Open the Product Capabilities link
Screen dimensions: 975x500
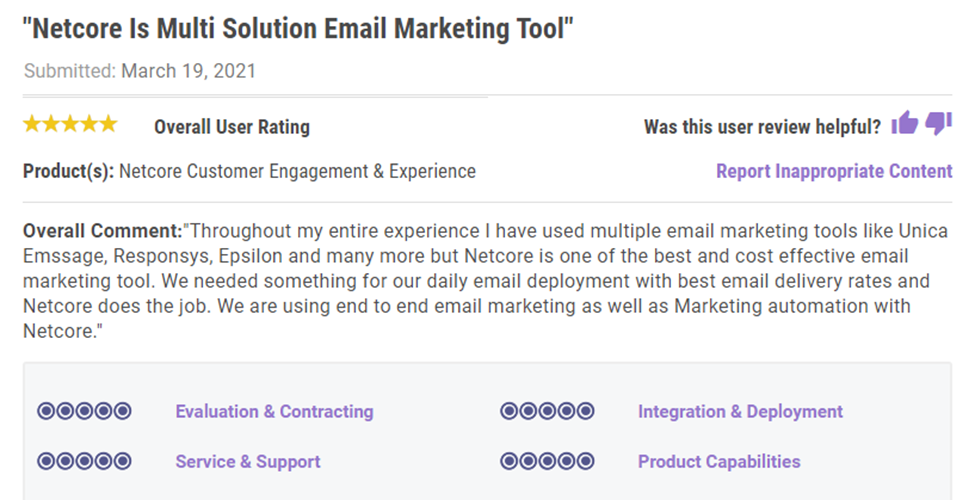[719, 461]
